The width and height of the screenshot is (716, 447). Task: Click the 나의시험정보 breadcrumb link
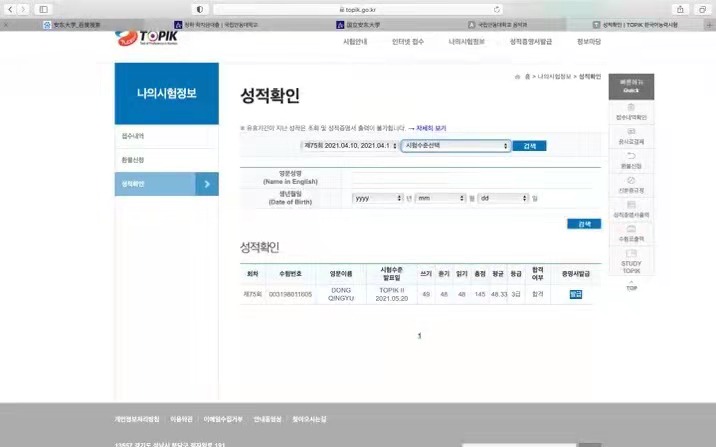554,77
